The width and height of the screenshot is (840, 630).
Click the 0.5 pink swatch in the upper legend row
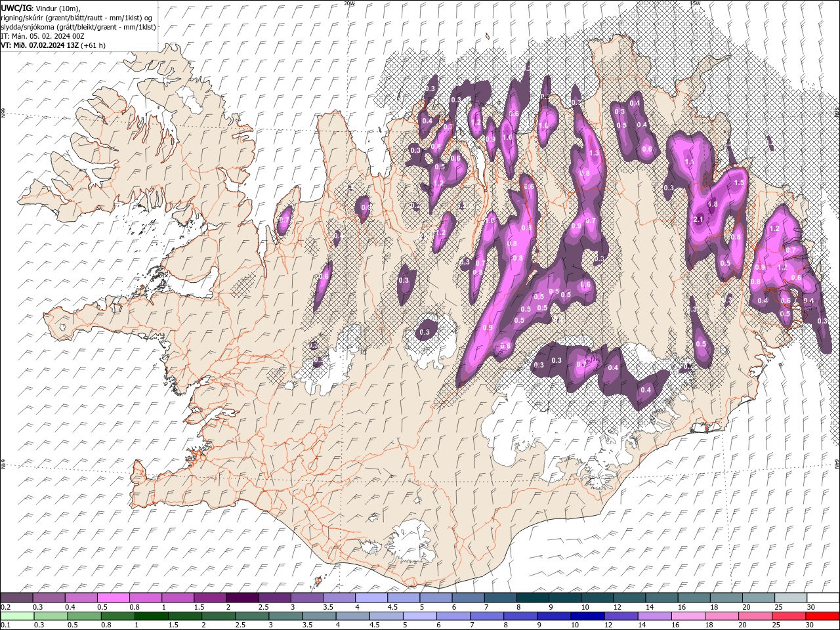114,598
